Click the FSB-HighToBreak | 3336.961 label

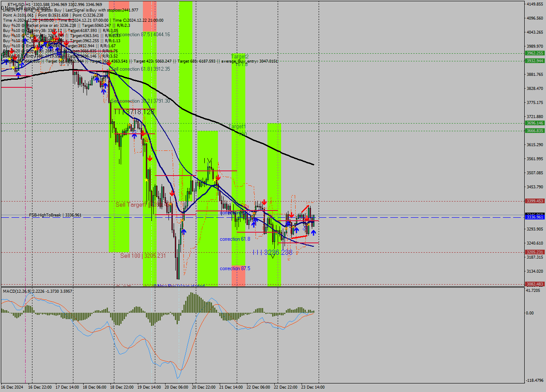(55, 215)
